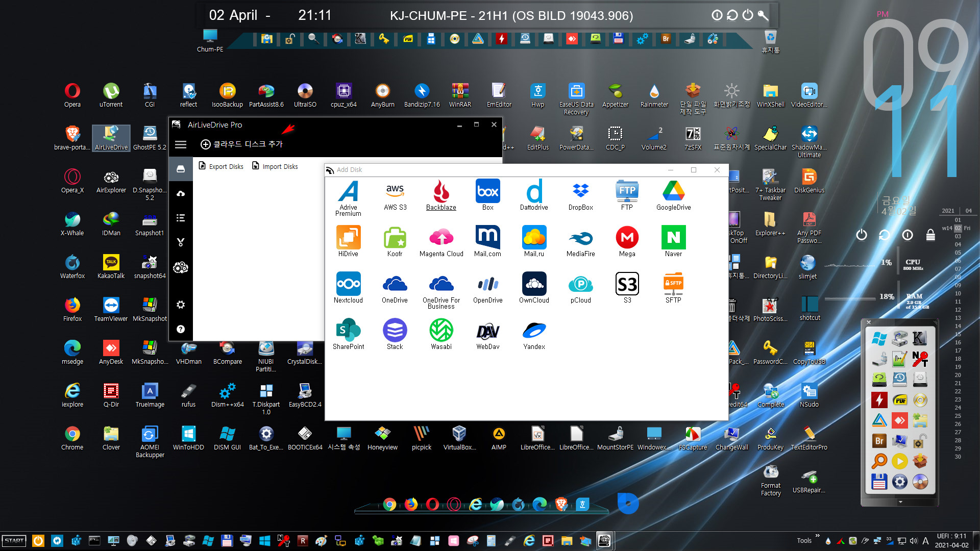Select AirLiveDrive desktop icon
This screenshot has width=980, height=551.
pyautogui.click(x=111, y=138)
